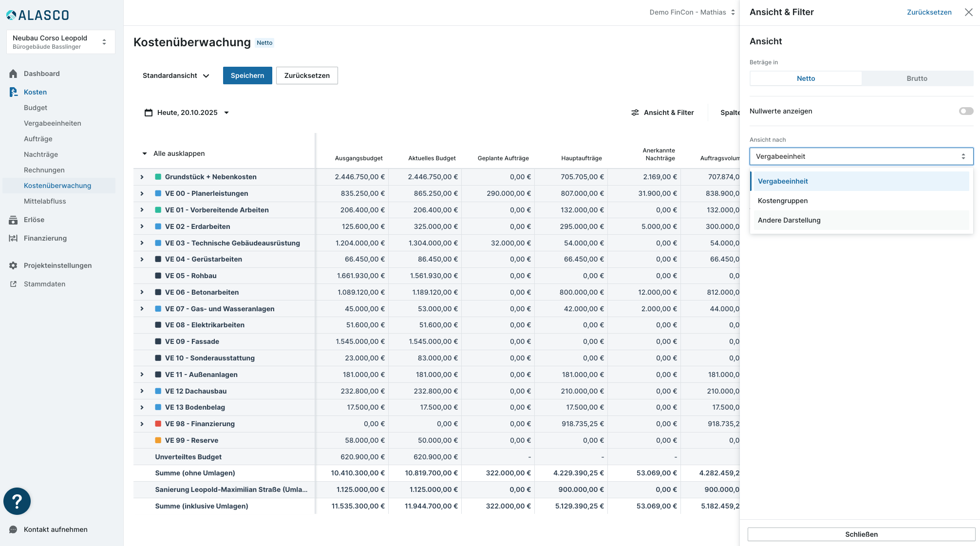This screenshot has height=546, width=980.
Task: Click red swatch of VE 98 - Finanzierung
Action: pyautogui.click(x=158, y=424)
